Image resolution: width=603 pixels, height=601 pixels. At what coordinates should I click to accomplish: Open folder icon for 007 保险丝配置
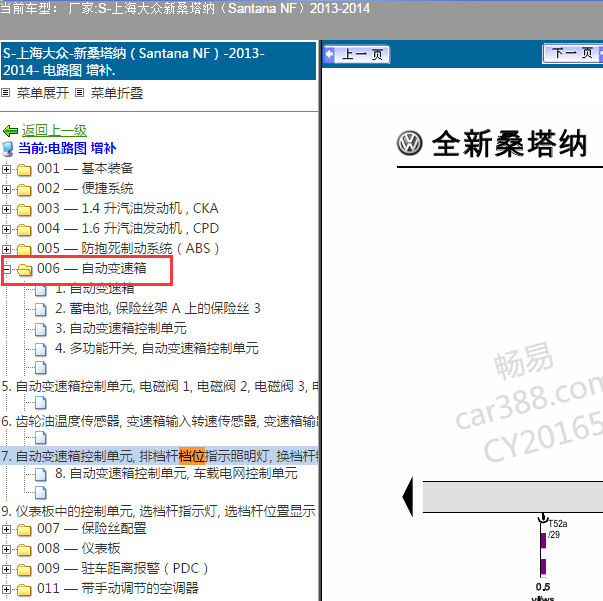(24, 529)
